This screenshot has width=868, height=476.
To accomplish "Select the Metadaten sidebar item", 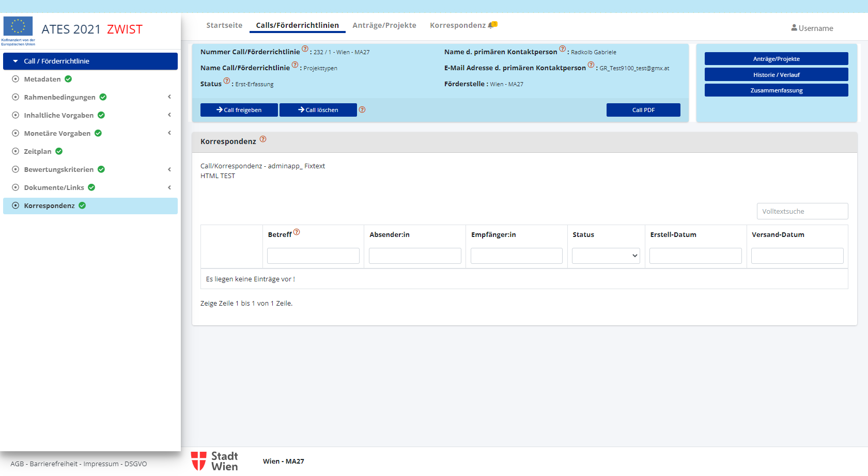I will point(42,79).
